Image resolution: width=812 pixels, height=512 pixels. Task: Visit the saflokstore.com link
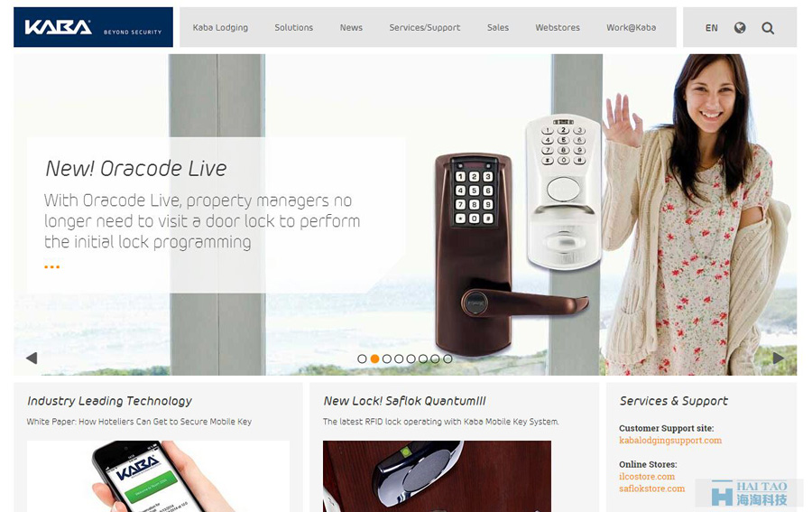point(651,489)
